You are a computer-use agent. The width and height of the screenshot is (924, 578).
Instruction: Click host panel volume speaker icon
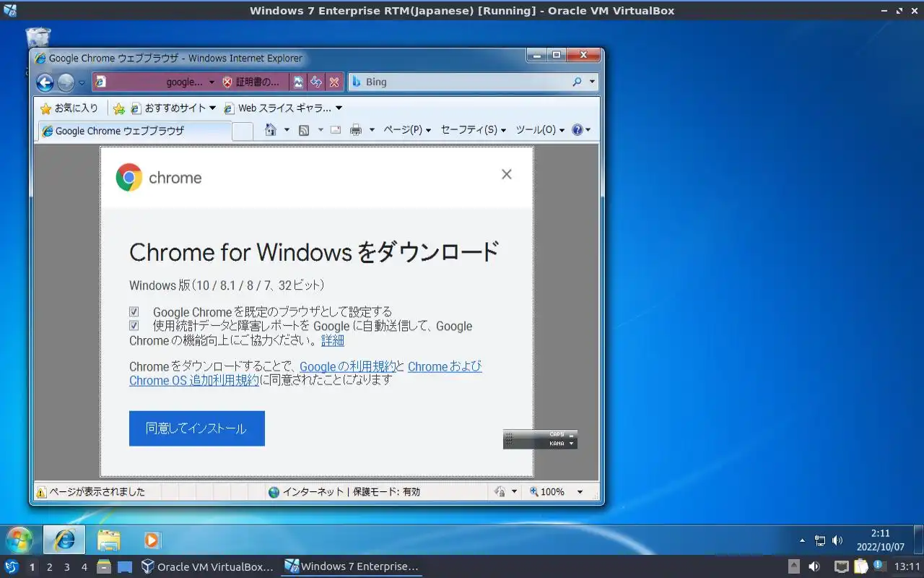click(x=814, y=566)
